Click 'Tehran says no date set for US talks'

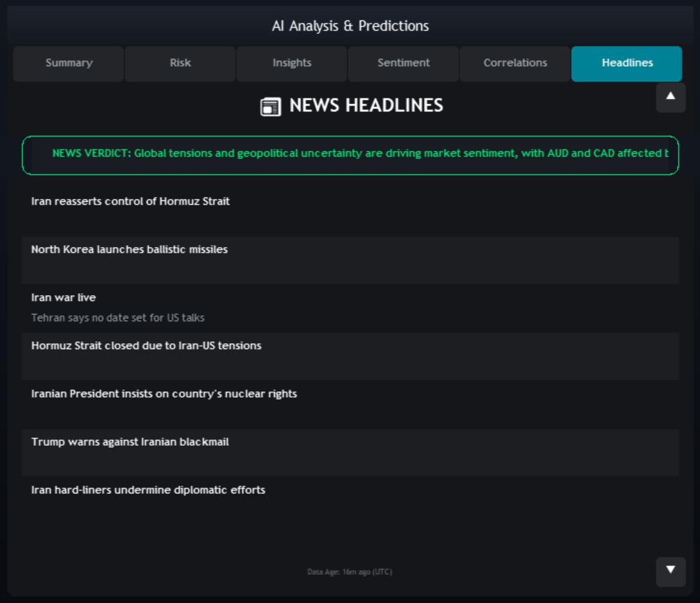coord(118,318)
